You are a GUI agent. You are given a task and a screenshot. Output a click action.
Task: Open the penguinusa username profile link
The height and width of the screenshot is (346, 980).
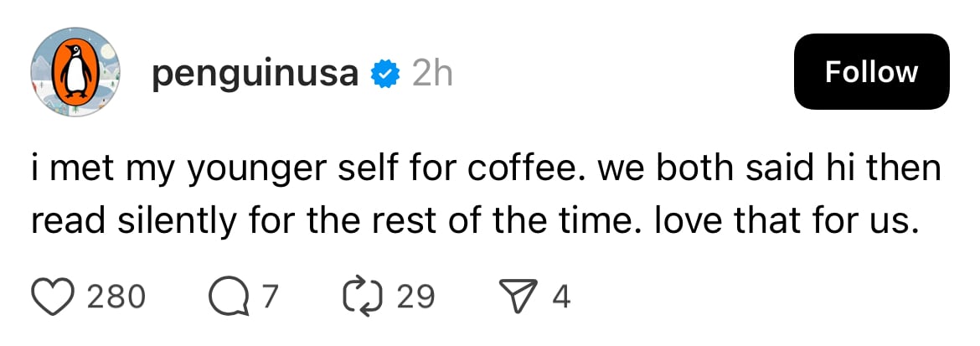tap(255, 75)
